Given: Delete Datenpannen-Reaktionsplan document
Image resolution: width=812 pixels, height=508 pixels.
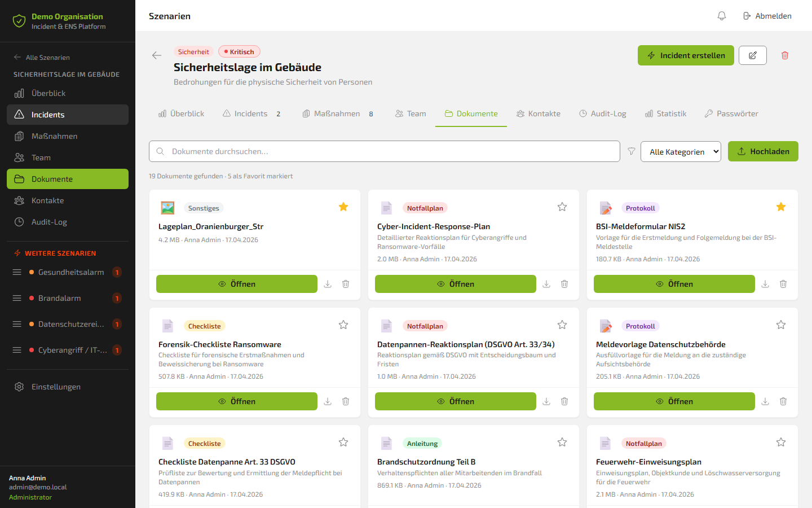Looking at the screenshot, I should click(564, 401).
